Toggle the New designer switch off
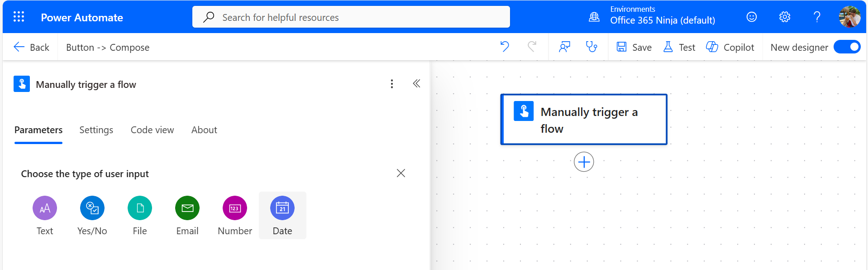Viewport: 868px width, 270px height. point(847,47)
